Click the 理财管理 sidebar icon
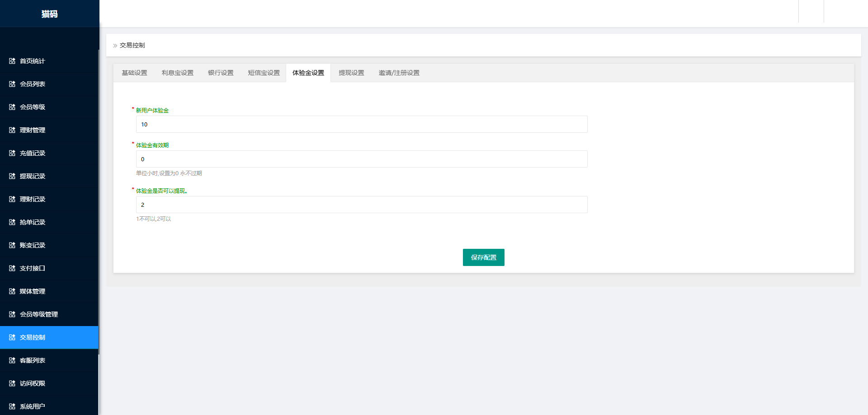Image resolution: width=868 pixels, height=415 pixels. pos(12,130)
